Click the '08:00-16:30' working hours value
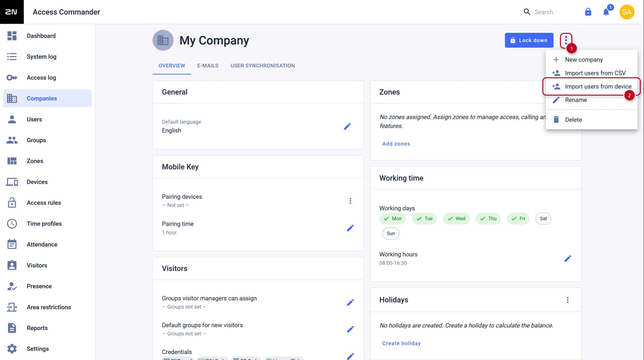The image size is (644, 360). pyautogui.click(x=393, y=263)
